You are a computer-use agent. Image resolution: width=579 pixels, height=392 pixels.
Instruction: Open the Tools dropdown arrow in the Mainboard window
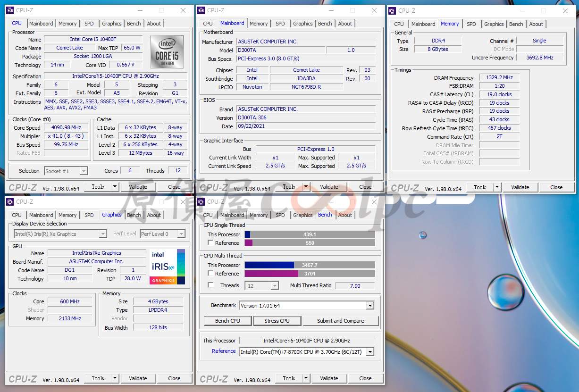(x=306, y=187)
